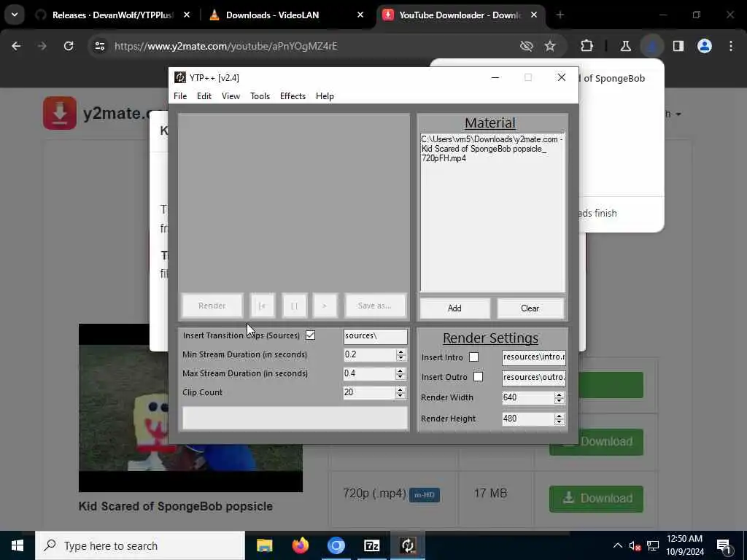747x560 pixels.
Task: Enable the Insert Outro checkbox
Action: 479,377
